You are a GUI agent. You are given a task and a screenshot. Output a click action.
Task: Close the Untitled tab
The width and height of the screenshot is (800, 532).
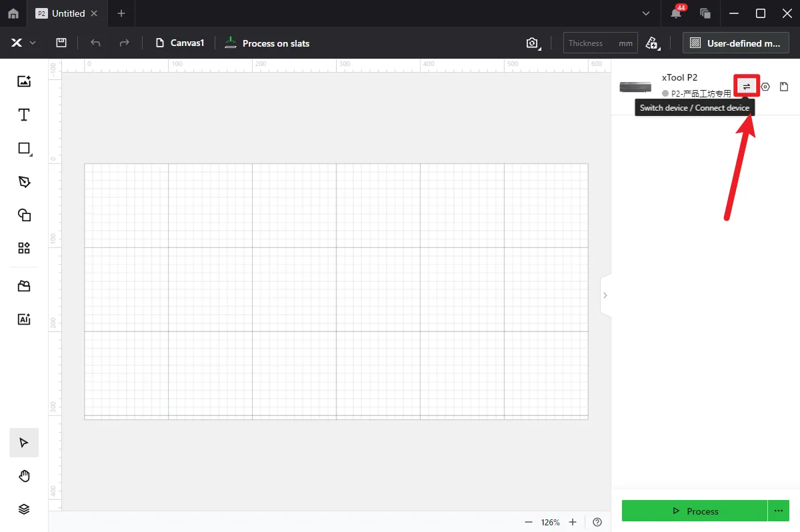coord(95,13)
